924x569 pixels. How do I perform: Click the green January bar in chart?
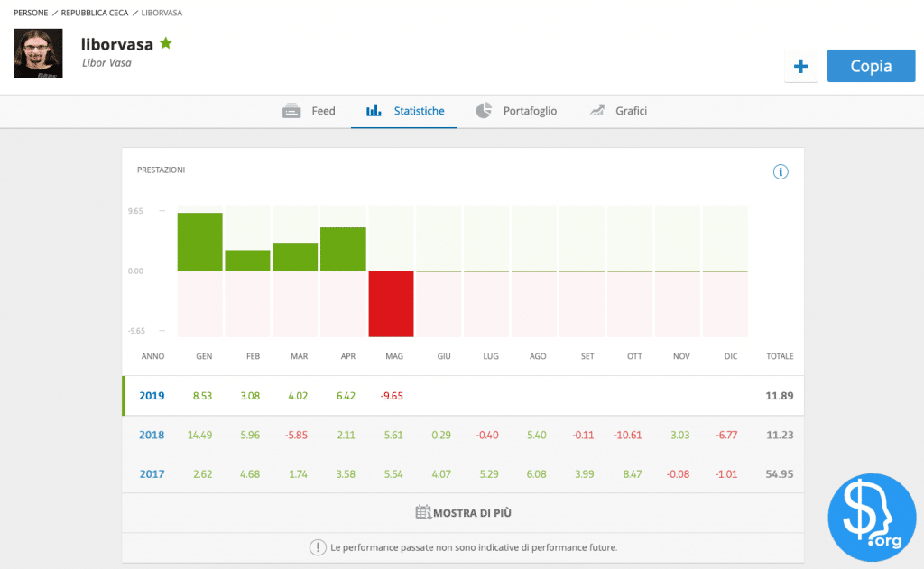(x=199, y=242)
